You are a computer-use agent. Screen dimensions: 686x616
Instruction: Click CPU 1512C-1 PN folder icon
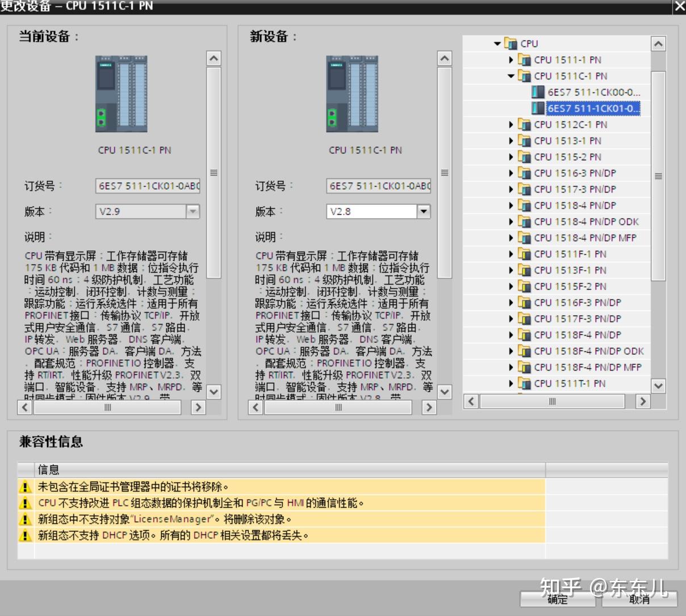tap(524, 124)
